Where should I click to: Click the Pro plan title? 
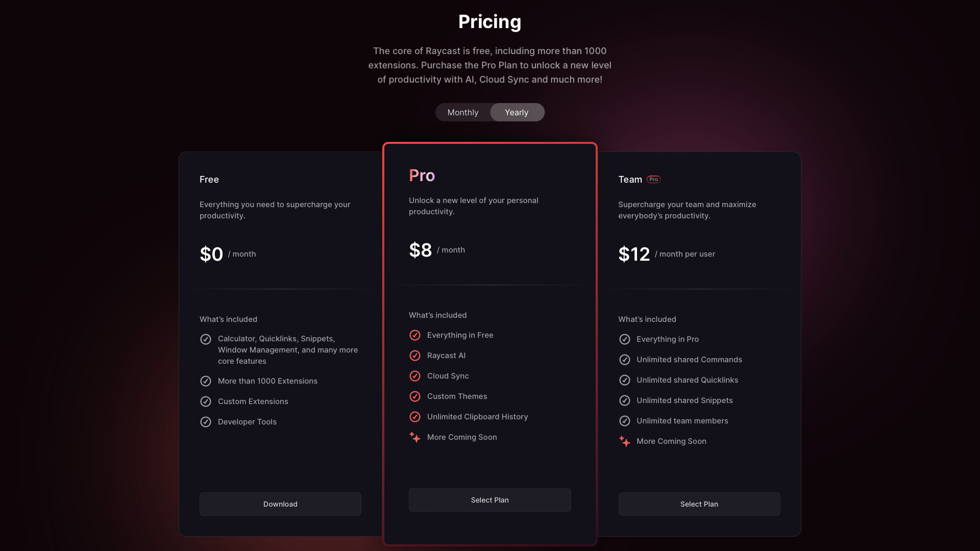coord(422,176)
